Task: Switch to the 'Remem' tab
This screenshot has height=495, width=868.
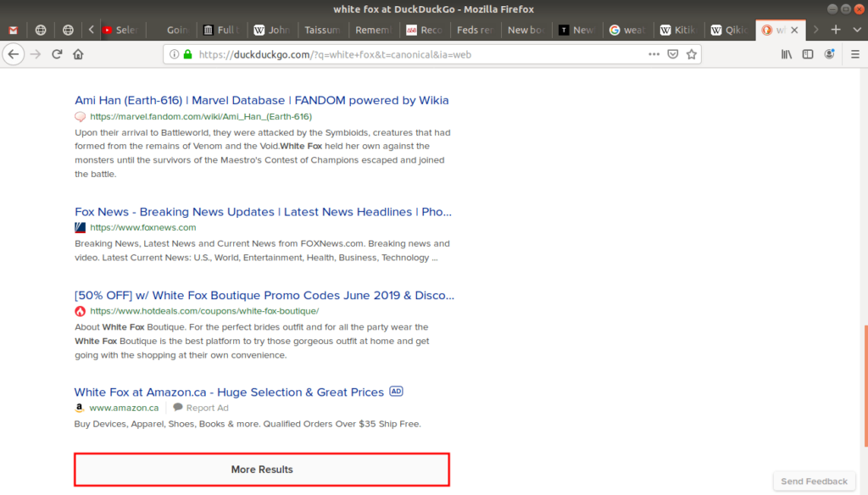Action: coord(374,30)
